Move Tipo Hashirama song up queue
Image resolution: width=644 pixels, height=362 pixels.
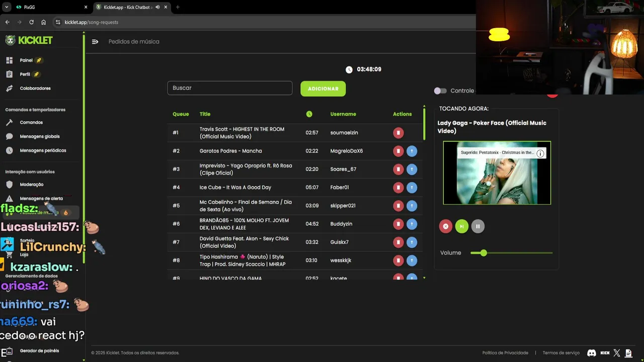coord(412,260)
